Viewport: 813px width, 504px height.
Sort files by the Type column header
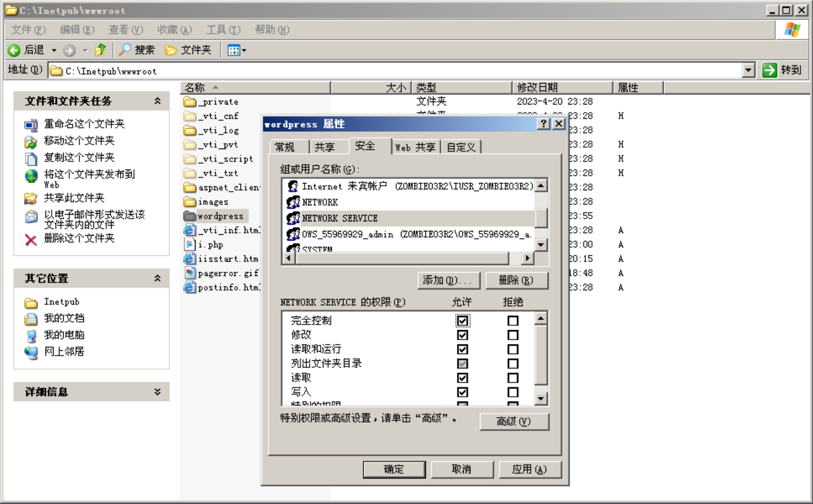[x=462, y=87]
